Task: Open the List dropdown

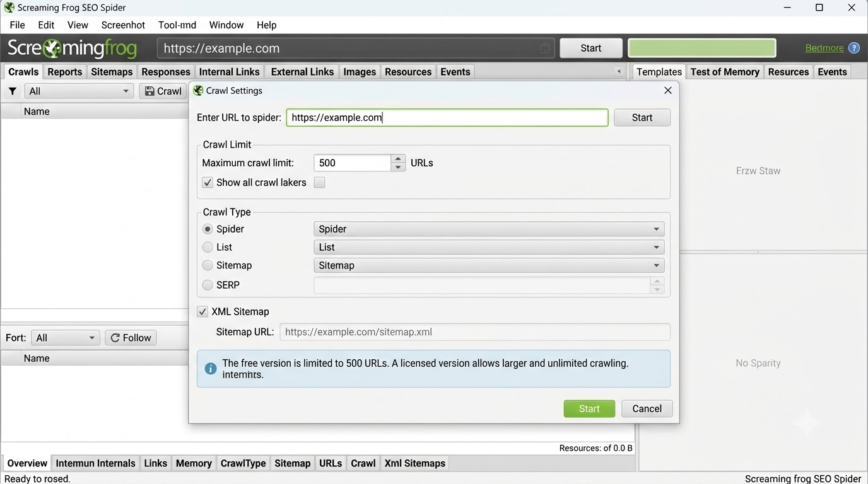Action: coord(489,248)
